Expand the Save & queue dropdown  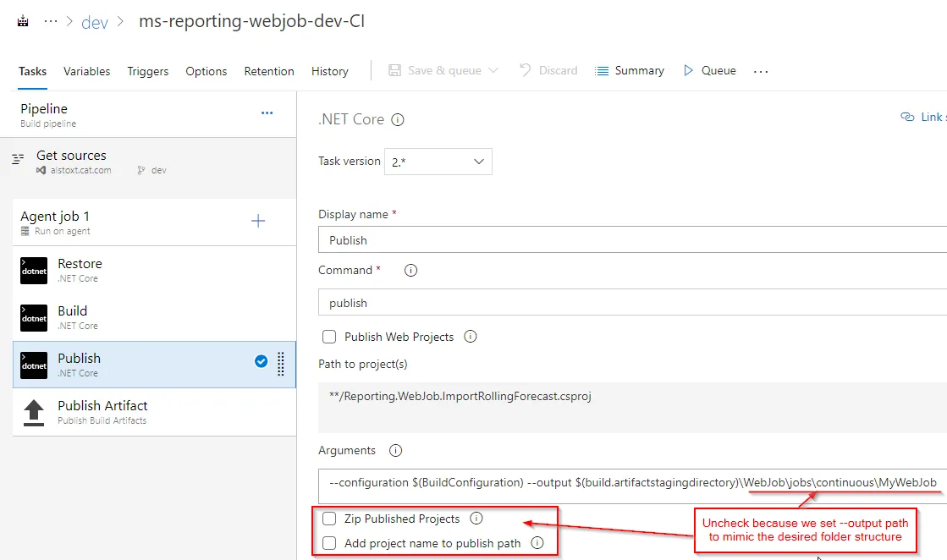[x=493, y=71]
